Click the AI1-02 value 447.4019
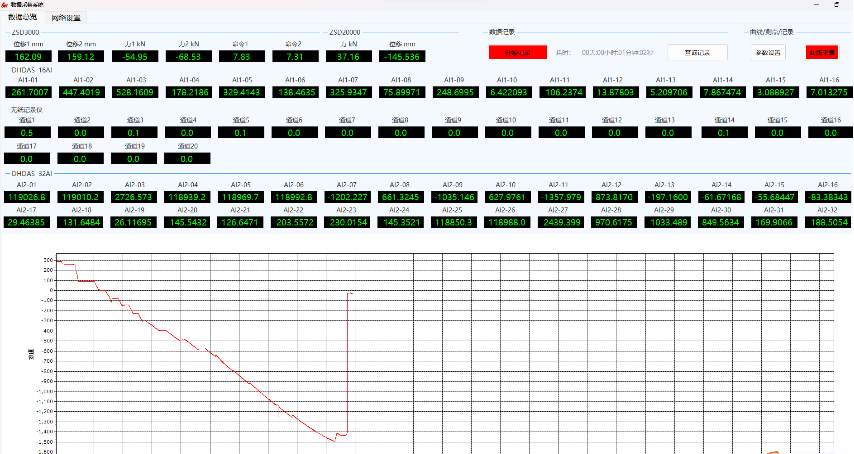 pyautogui.click(x=81, y=93)
